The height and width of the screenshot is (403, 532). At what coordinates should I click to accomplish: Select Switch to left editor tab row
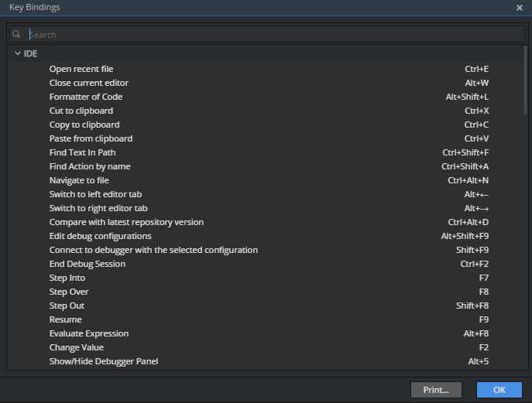point(266,194)
